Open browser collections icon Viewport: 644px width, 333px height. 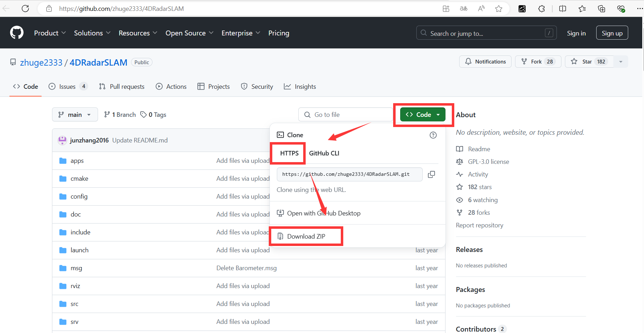[x=601, y=9]
